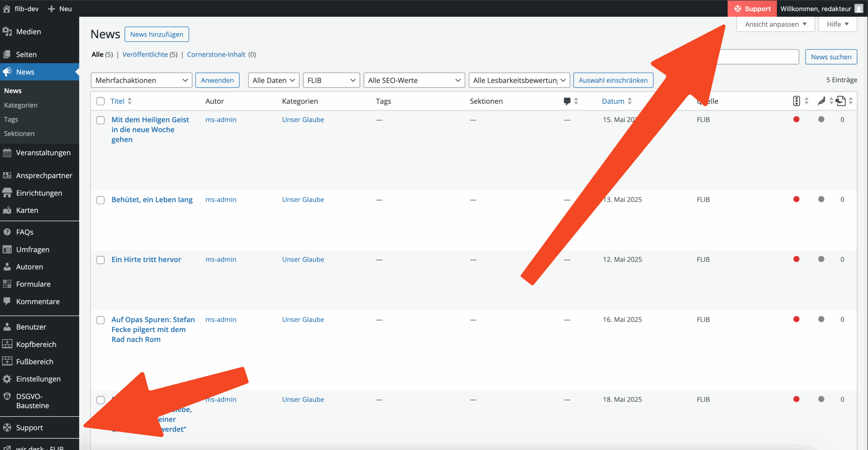Open the Mehrfachaktionen dropdown

pos(141,80)
